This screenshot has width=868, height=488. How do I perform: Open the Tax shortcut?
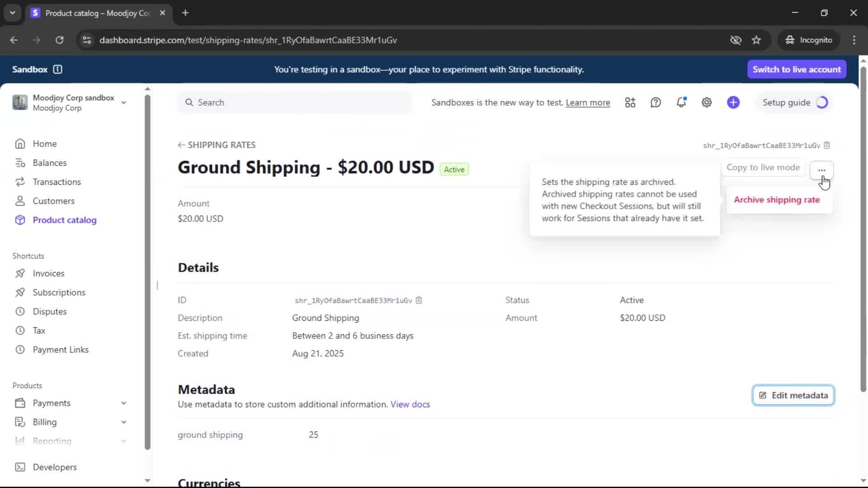pyautogui.click(x=39, y=330)
